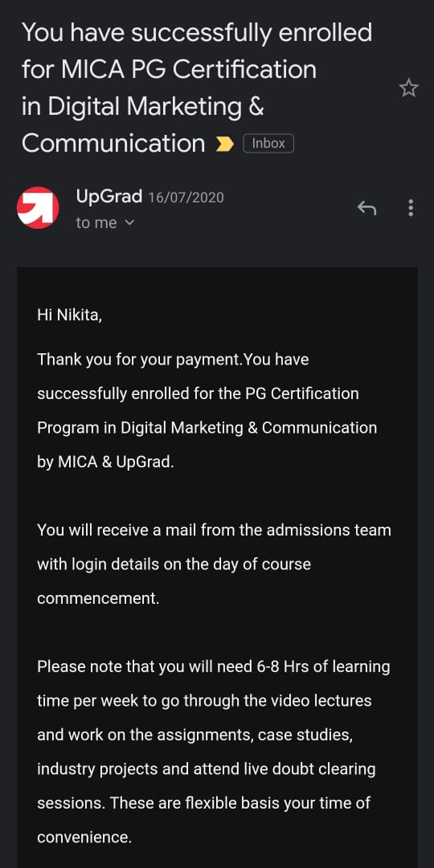
Task: Tap the "to me" recipient text
Action: coord(96,223)
